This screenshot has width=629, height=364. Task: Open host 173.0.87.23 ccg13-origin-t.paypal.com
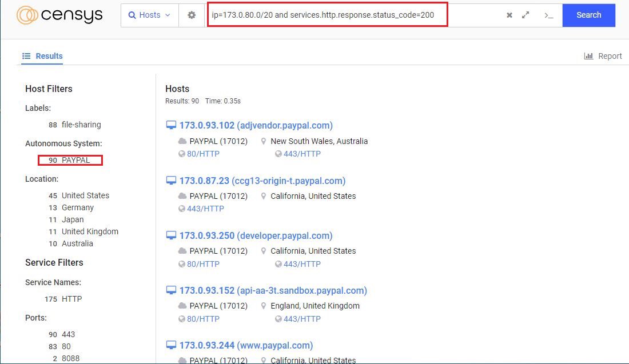[x=262, y=181]
